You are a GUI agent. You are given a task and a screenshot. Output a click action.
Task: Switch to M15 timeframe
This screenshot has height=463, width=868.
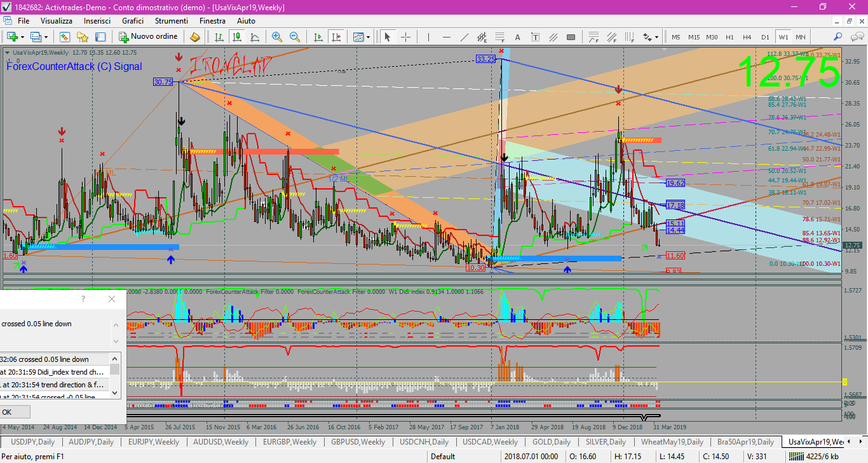coord(694,37)
